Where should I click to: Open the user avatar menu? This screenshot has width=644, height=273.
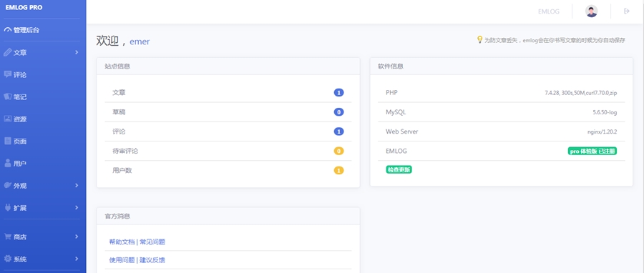(x=592, y=11)
